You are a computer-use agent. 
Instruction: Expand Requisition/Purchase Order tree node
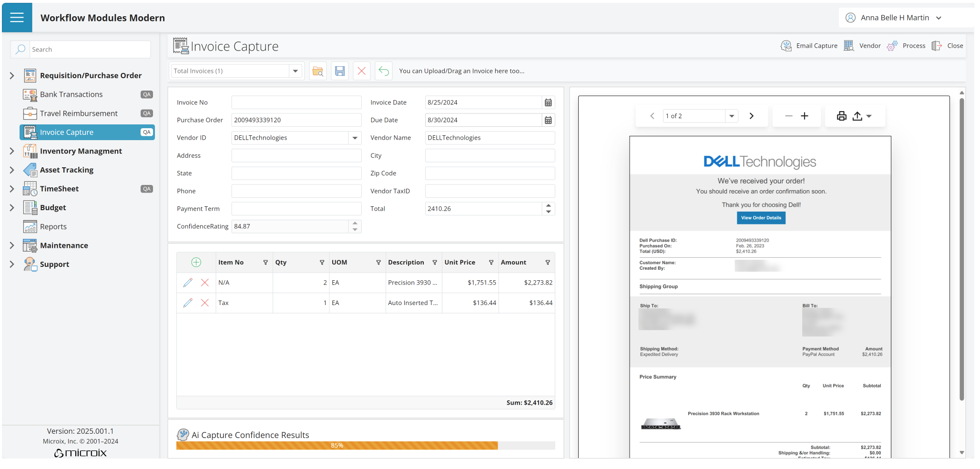pos(12,75)
